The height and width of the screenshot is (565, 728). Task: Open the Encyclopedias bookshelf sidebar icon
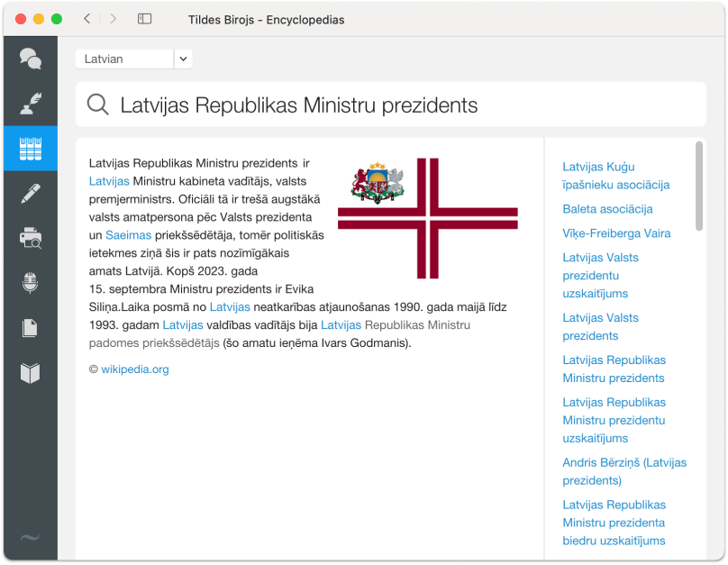[x=31, y=149]
